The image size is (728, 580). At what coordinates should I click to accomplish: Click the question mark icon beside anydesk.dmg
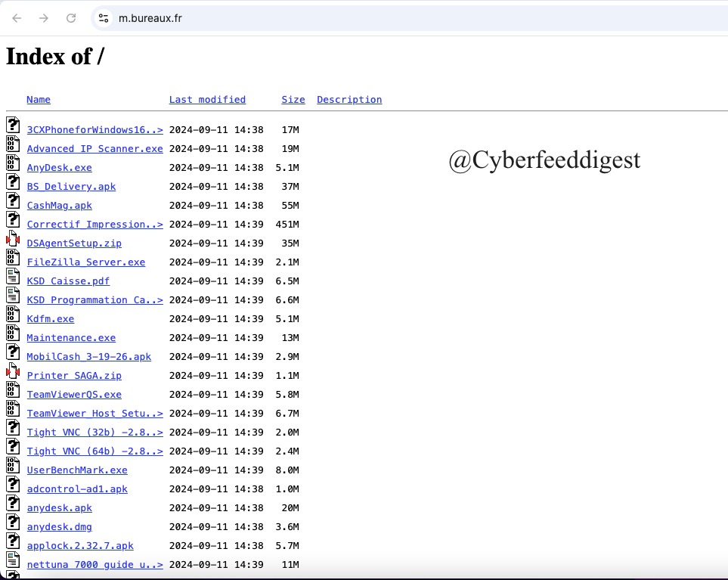coord(13,522)
